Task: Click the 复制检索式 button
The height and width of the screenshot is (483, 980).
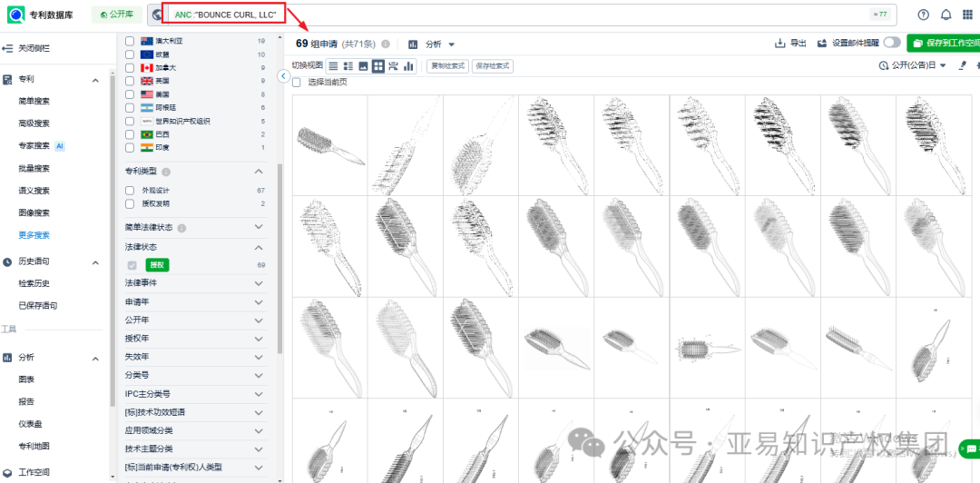Action: click(x=447, y=66)
